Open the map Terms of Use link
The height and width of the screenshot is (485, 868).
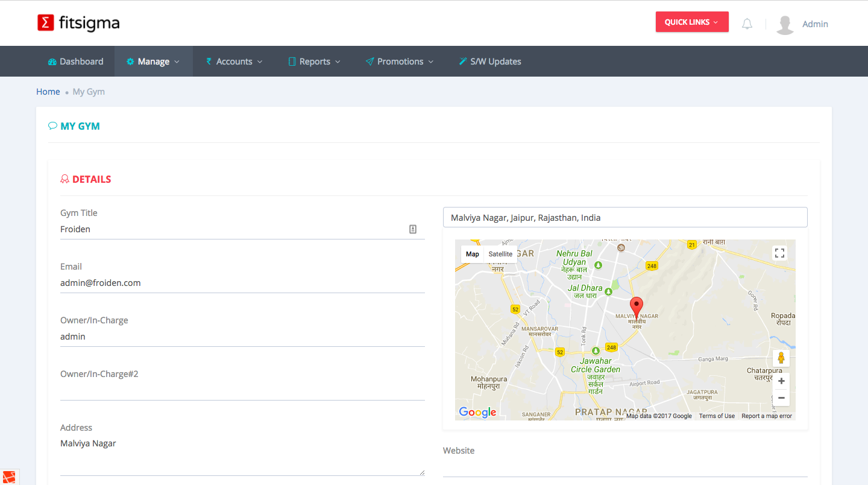coord(717,416)
